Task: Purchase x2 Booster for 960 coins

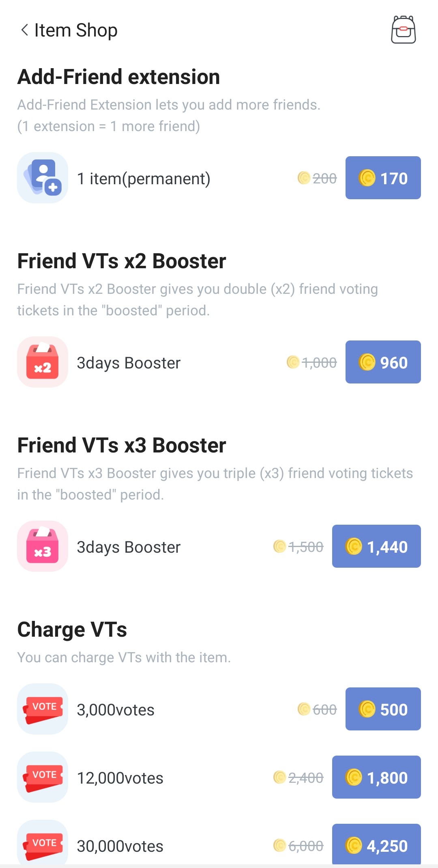Action: coord(383,362)
